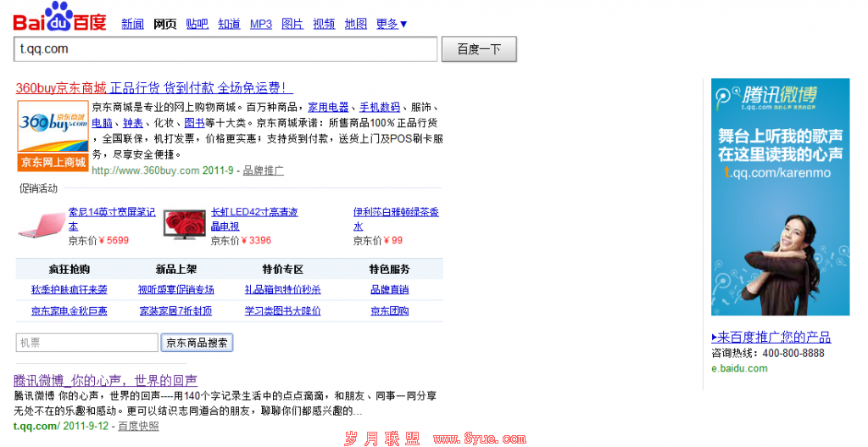Viewport: 868px width, 447px height.
Task: Click the e.baidu.com green URL text
Action: click(x=739, y=368)
